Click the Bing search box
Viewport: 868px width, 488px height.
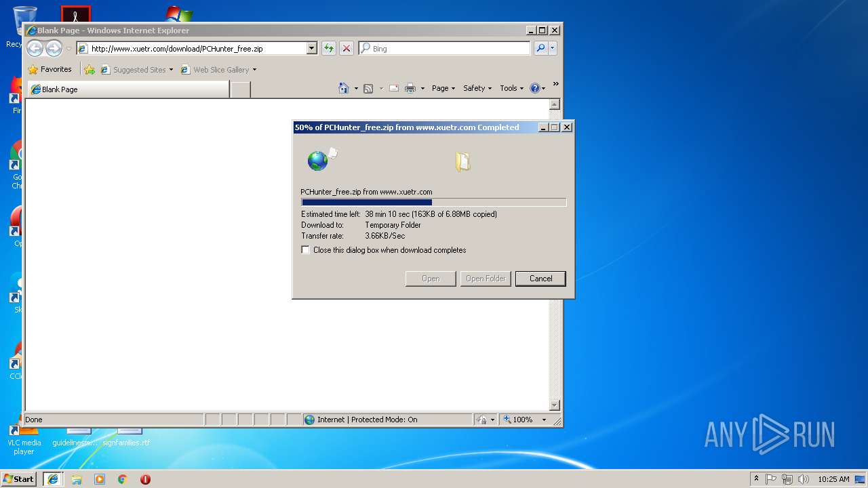coord(446,49)
